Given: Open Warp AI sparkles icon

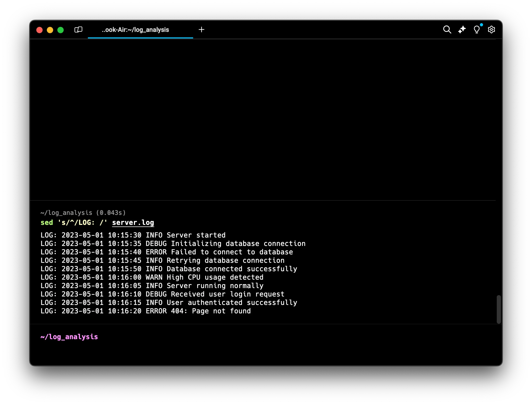Looking at the screenshot, I should pyautogui.click(x=462, y=29).
